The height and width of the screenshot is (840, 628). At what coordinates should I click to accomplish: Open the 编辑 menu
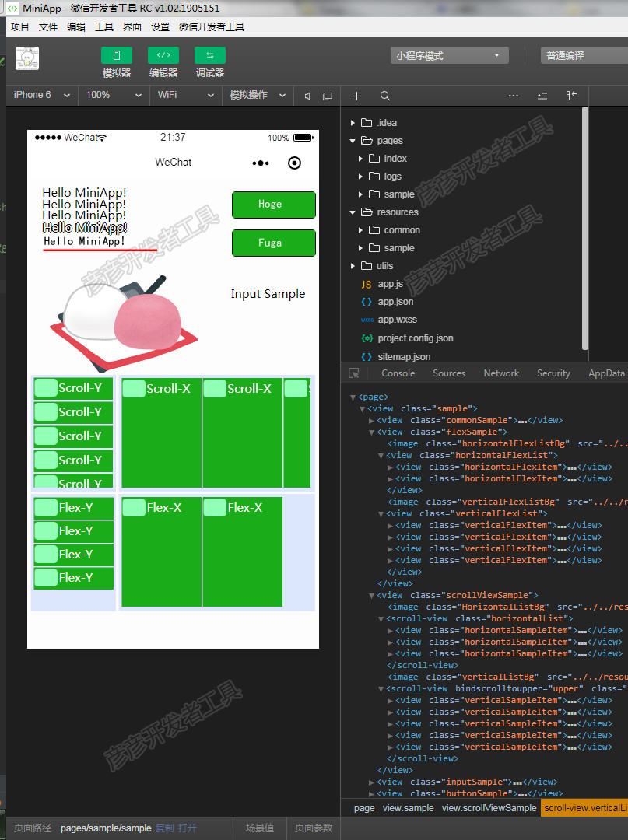click(x=76, y=26)
